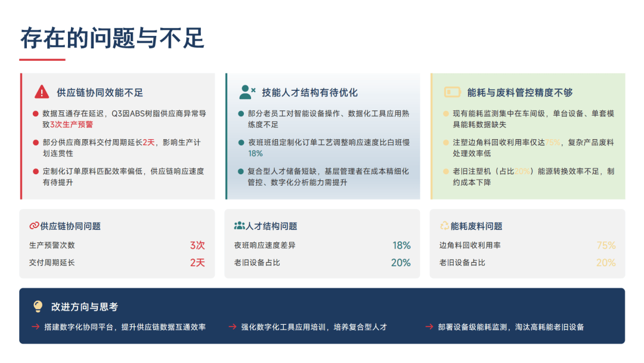Click the red arrow before 部署设备级能耗监测
The height and width of the screenshot is (363, 644).
click(x=429, y=327)
